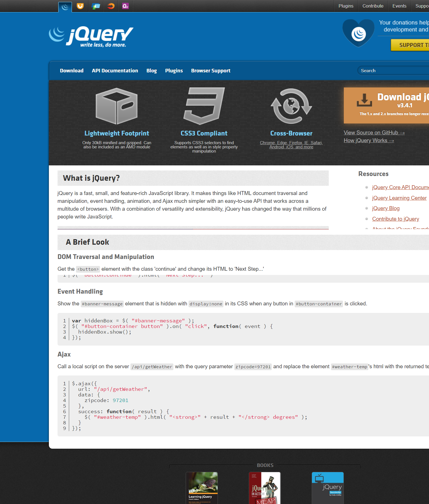
Task: Click the 'What is jQuery?' heading
Action: [x=91, y=178]
